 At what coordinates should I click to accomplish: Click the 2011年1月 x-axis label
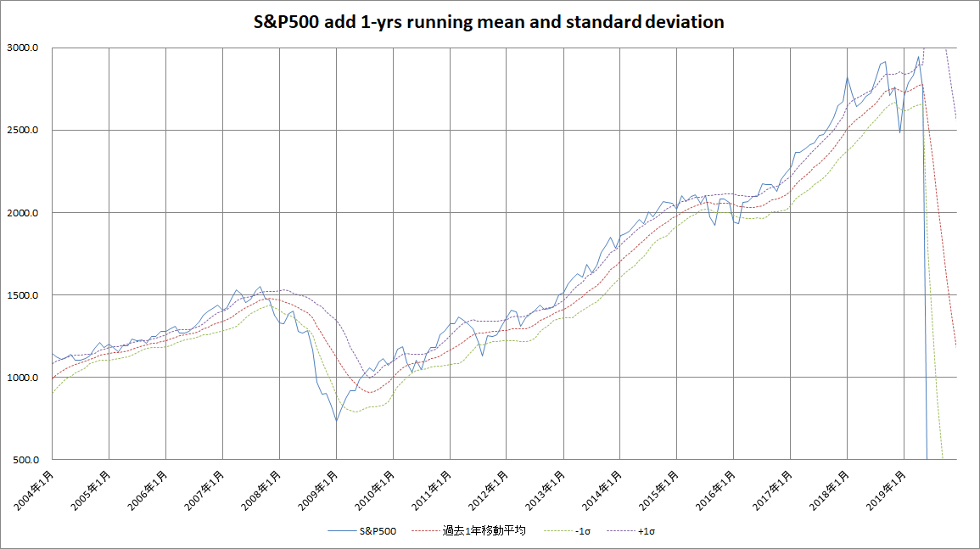(x=433, y=490)
